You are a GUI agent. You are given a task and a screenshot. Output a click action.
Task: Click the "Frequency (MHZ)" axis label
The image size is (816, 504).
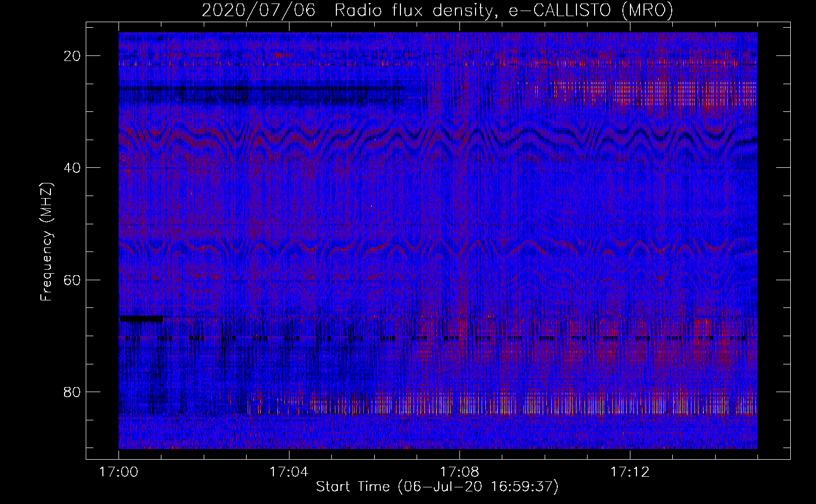(46, 242)
